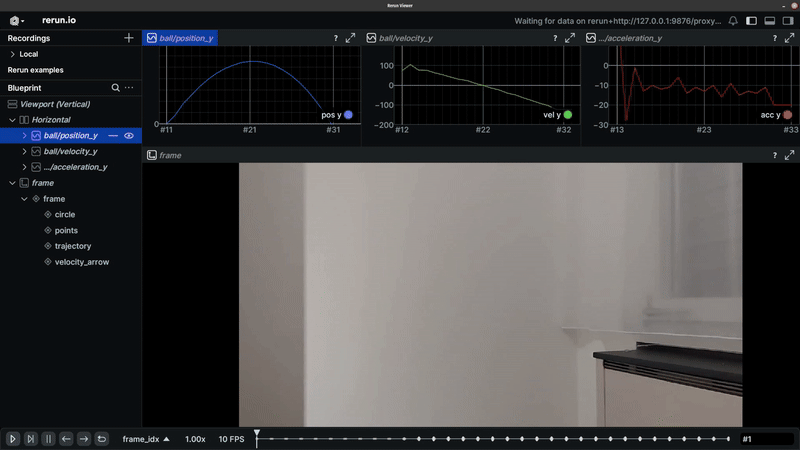Switch to the ball/velocity_y tab
Image resolution: width=800 pixels, height=450 pixels.
(x=404, y=38)
